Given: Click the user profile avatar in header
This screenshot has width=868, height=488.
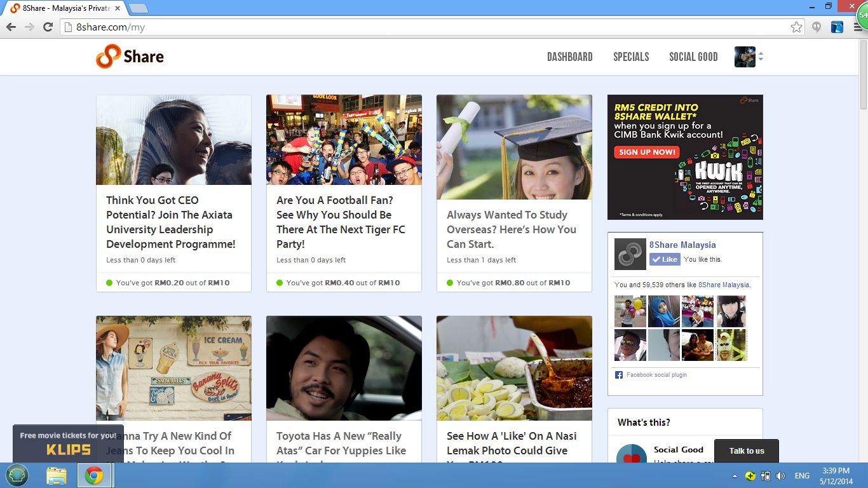Looking at the screenshot, I should [745, 57].
